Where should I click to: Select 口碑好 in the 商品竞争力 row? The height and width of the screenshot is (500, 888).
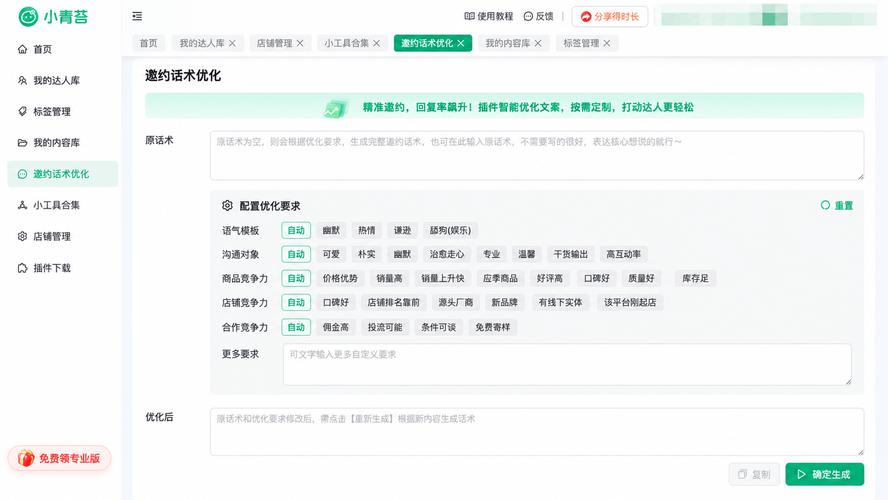click(x=597, y=279)
